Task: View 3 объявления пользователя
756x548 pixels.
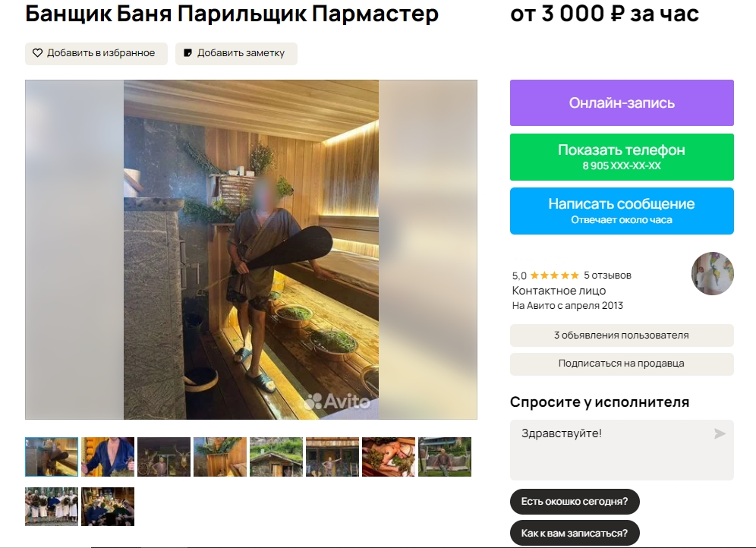Action: [x=622, y=335]
